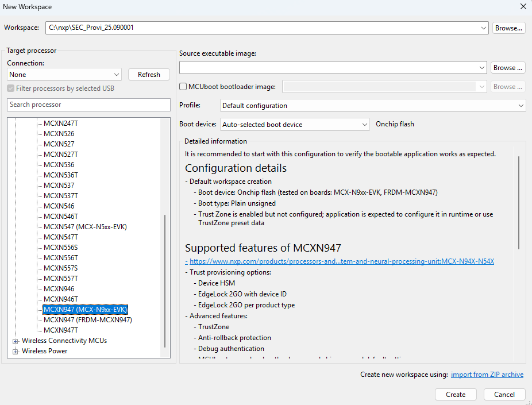The height and width of the screenshot is (405, 532).
Task: Select MCXN947 (FRDM-MCXN947) processor
Action: (87, 320)
